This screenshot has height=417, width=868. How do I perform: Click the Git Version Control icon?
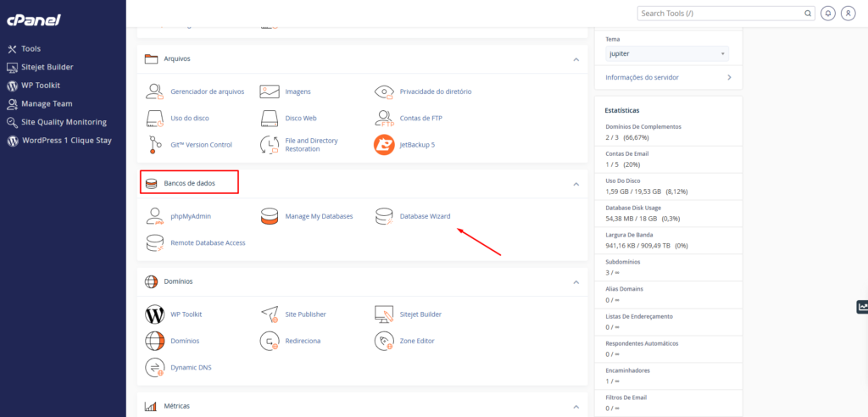click(x=155, y=145)
